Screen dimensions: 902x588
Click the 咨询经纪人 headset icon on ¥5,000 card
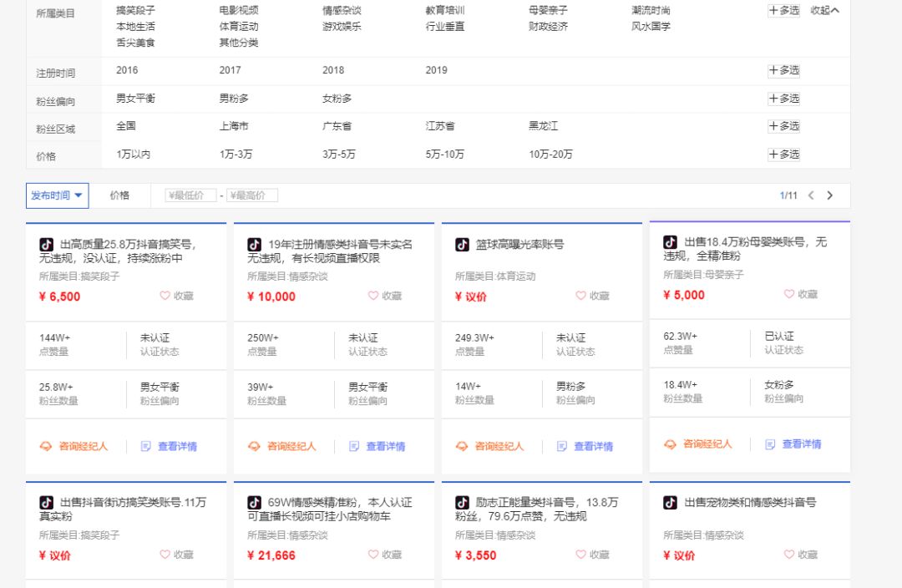click(670, 444)
